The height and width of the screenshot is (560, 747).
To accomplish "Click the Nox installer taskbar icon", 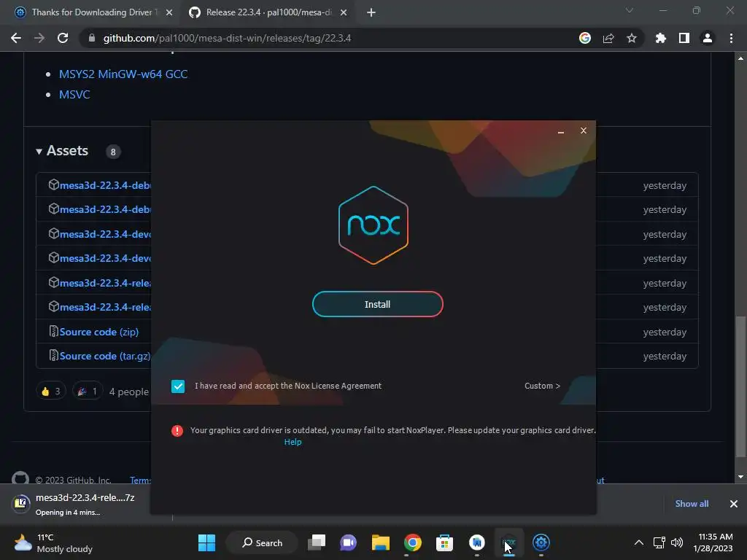I will pyautogui.click(x=509, y=542).
